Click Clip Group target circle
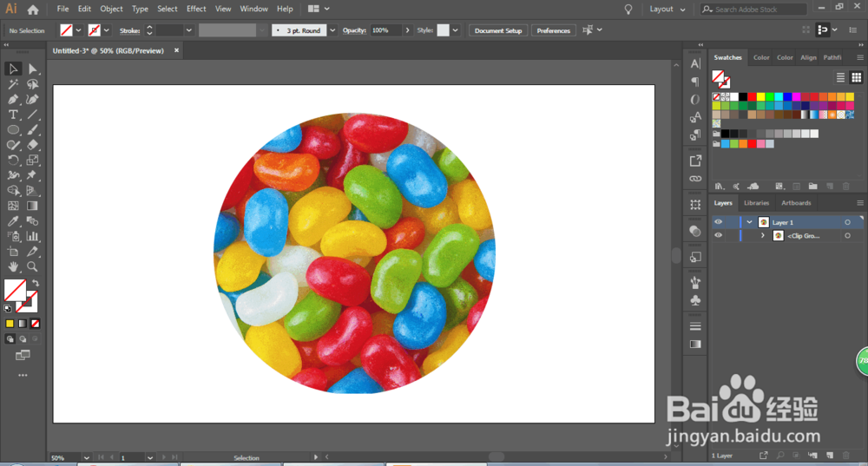Image resolution: width=868 pixels, height=466 pixels. coord(847,236)
